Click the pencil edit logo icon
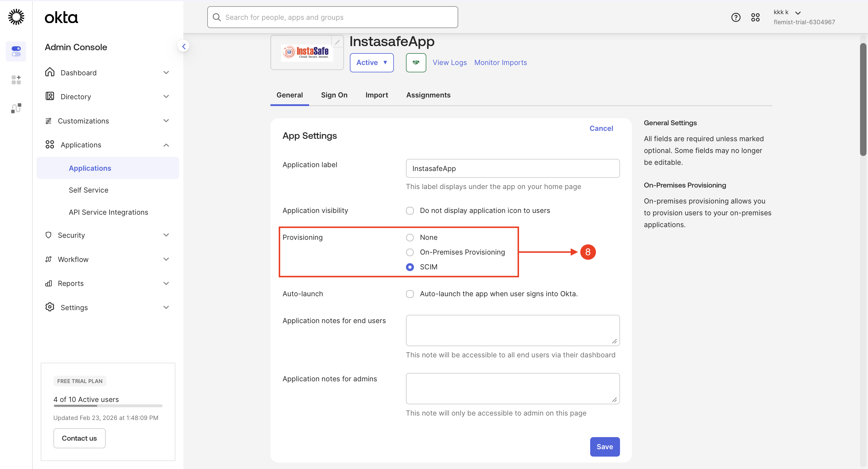 (x=337, y=42)
